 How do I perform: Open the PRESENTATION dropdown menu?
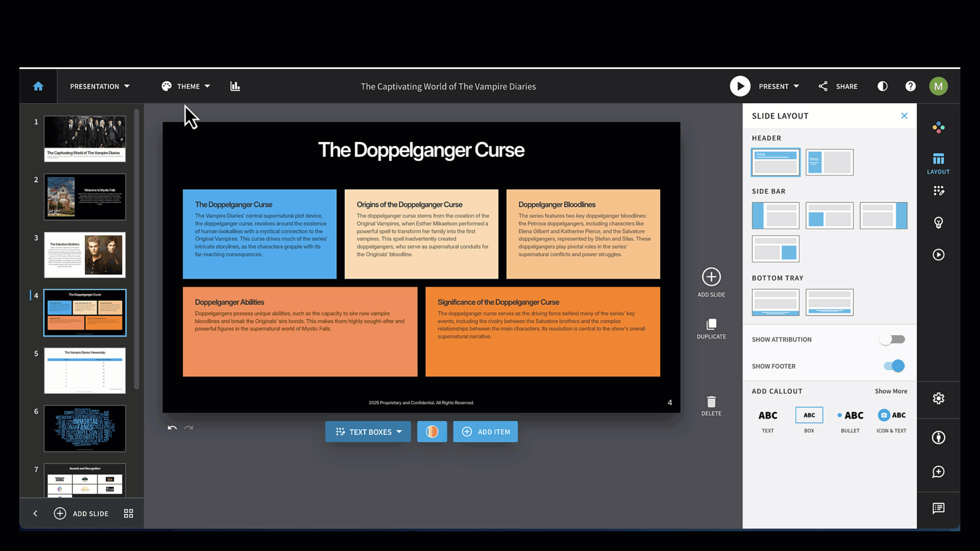[100, 86]
